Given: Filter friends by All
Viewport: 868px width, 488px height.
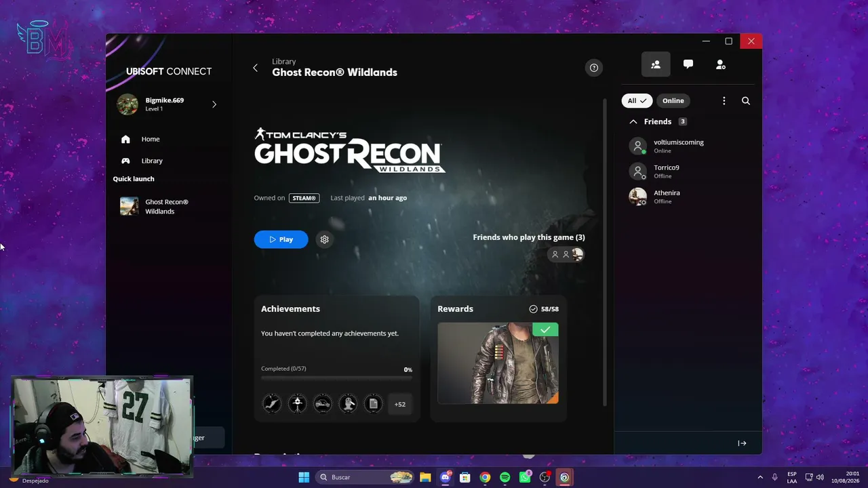Looking at the screenshot, I should coord(637,101).
